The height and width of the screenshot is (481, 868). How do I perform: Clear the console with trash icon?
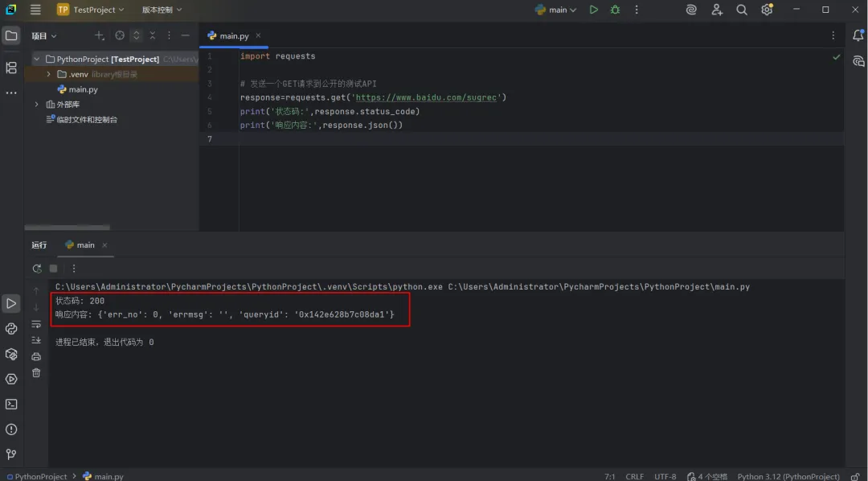[36, 373]
